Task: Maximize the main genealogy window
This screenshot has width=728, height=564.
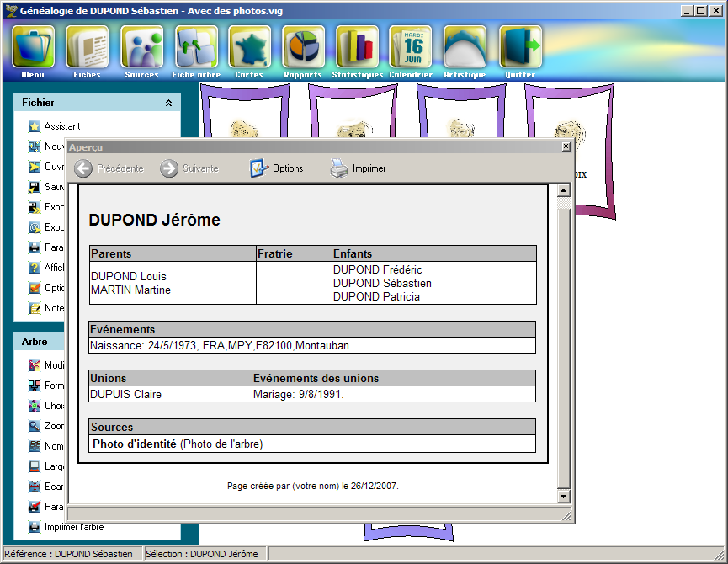Action: pyautogui.click(x=701, y=11)
